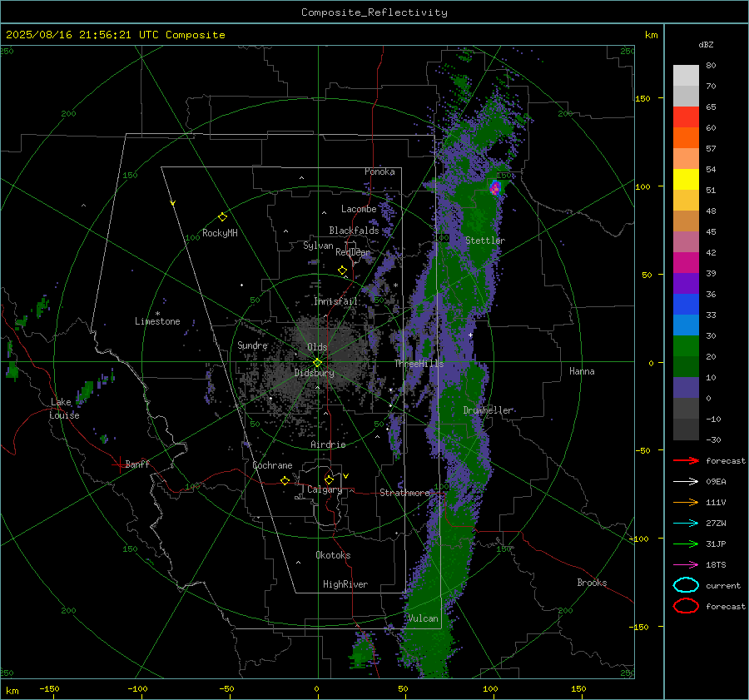
Task: Click the orange 111V arrow in legend
Action: point(686,502)
